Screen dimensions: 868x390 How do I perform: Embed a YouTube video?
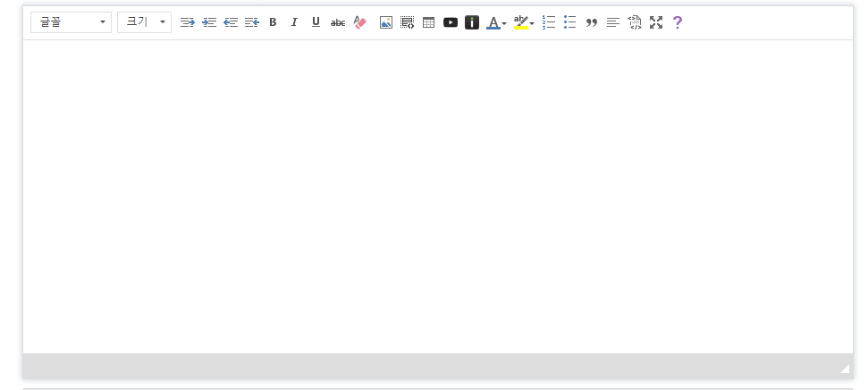tap(451, 22)
